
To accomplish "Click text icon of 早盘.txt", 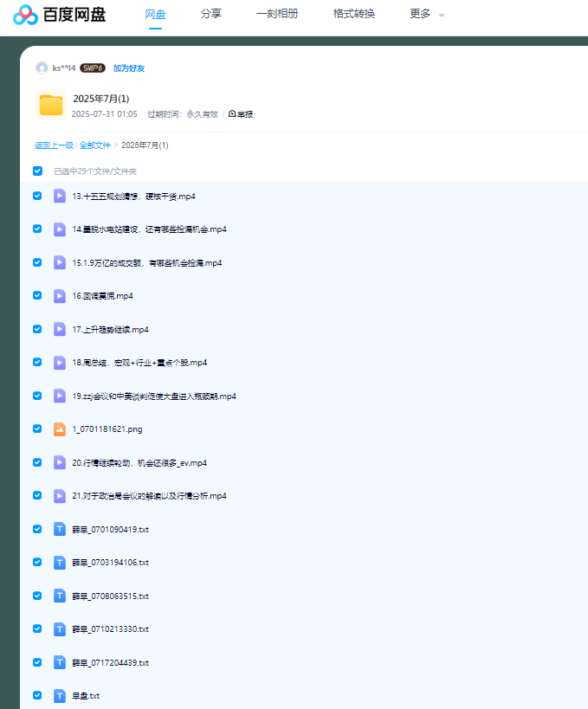I will 60,695.
